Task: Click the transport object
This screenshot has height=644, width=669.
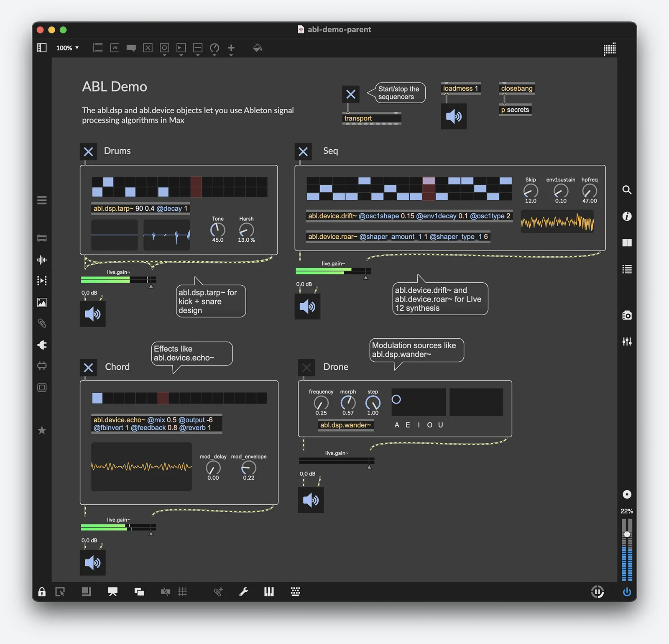Action: pyautogui.click(x=372, y=118)
